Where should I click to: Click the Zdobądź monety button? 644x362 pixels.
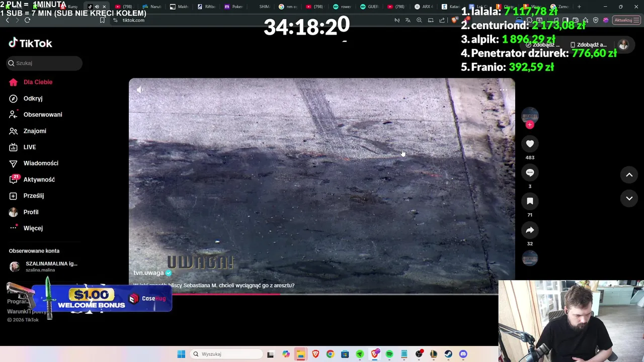[543, 45]
